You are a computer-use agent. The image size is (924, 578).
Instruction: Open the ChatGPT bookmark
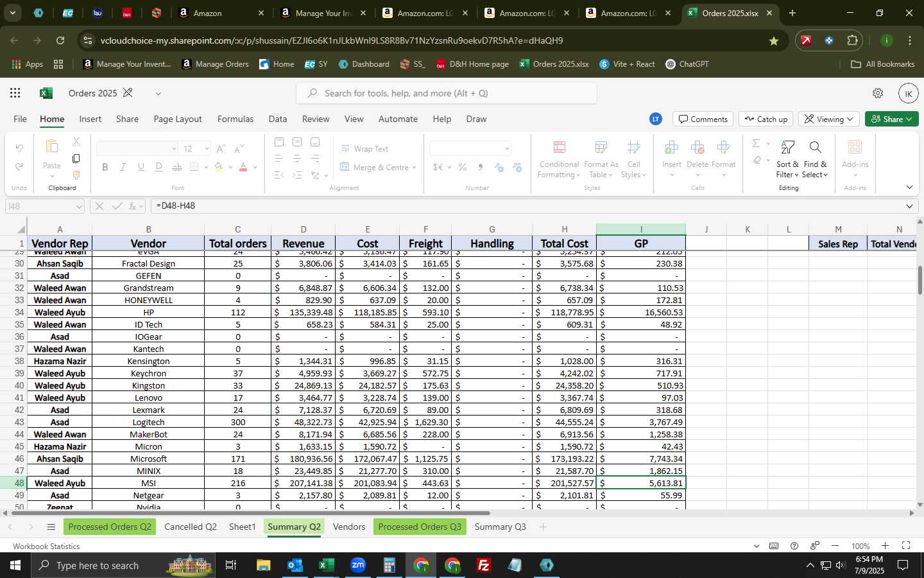tap(687, 64)
